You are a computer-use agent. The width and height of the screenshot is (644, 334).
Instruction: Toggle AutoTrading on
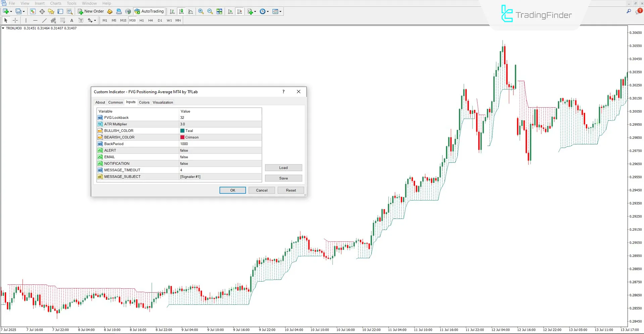pyautogui.click(x=149, y=11)
